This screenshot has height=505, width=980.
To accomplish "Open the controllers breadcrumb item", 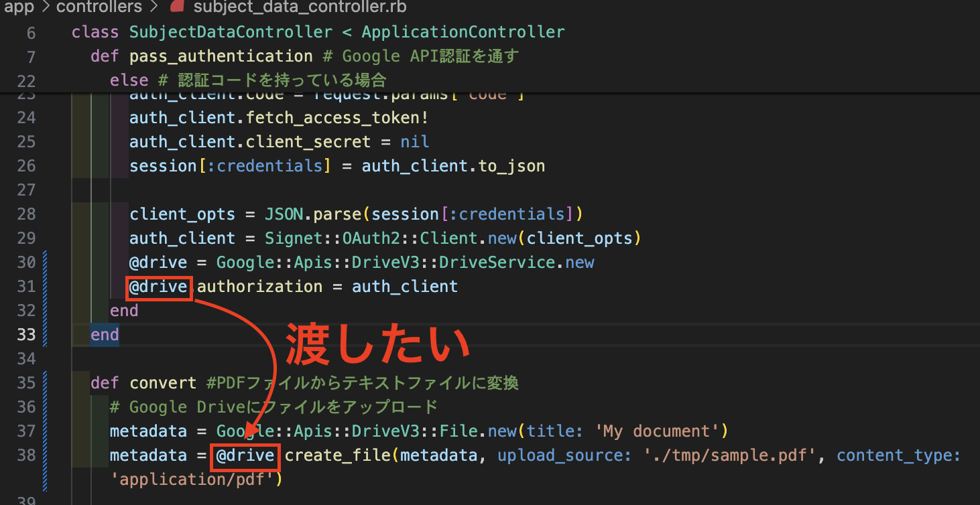I will (x=99, y=8).
